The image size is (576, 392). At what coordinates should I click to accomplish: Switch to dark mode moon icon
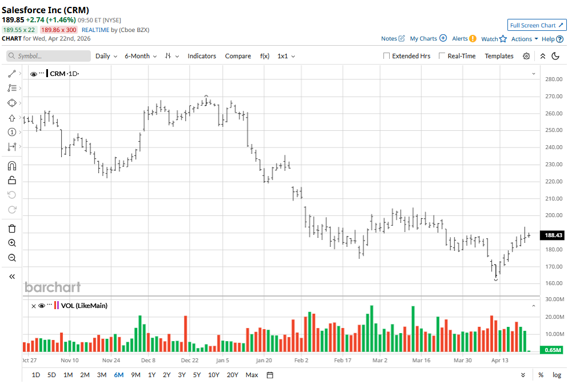(555, 56)
